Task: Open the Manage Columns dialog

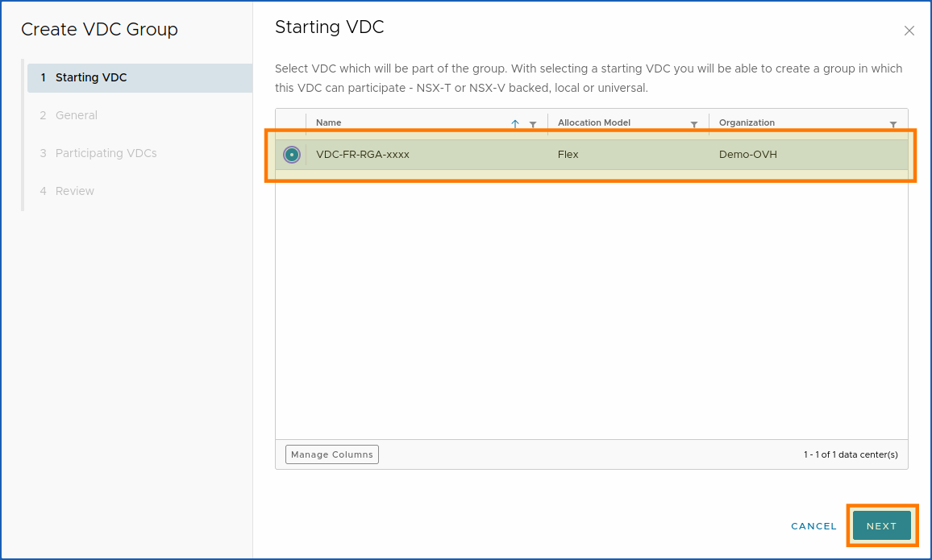Action: click(x=331, y=454)
